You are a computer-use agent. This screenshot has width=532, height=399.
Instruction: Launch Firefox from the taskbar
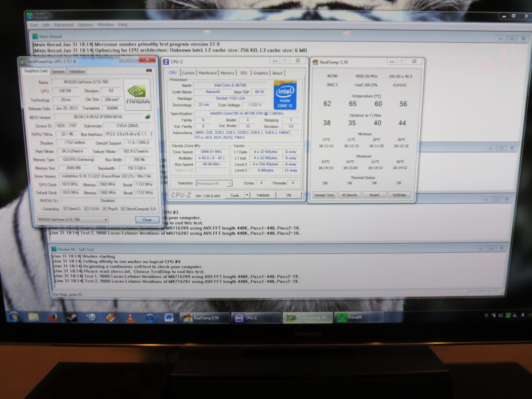[x=53, y=317]
